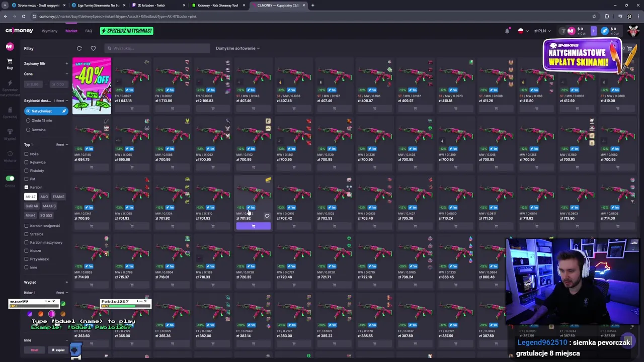Click the cs.money logo
The image size is (644, 362).
click(x=19, y=31)
